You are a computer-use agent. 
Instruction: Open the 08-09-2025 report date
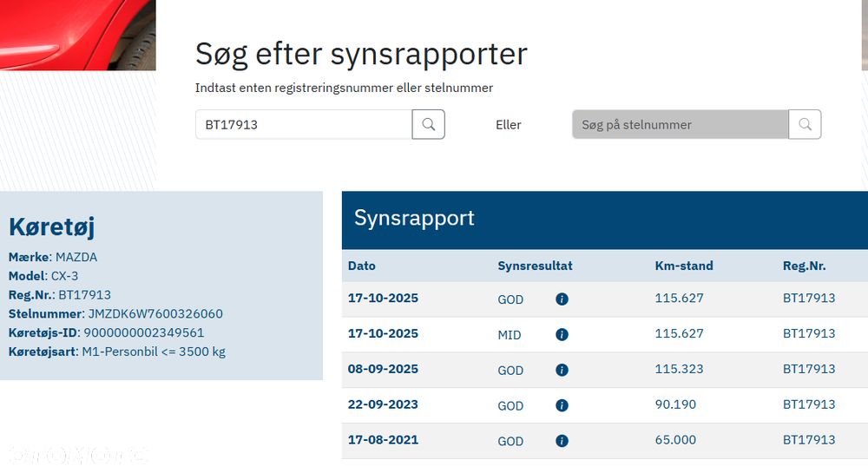point(383,369)
